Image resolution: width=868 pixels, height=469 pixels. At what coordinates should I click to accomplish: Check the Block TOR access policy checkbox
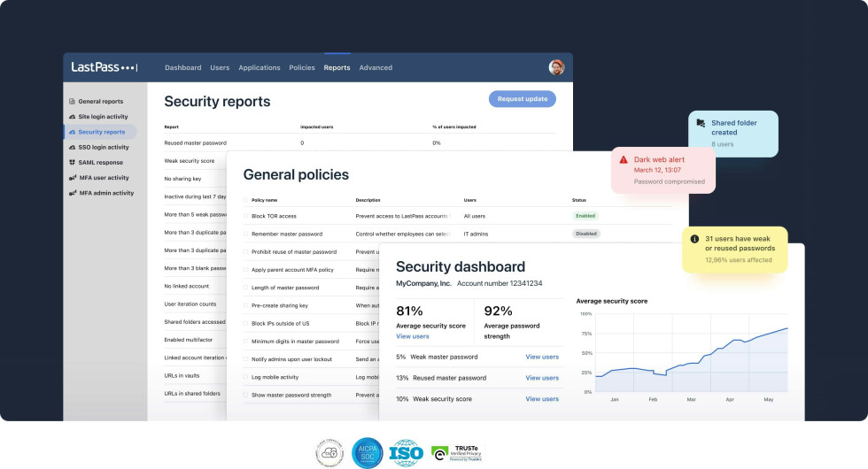245,216
